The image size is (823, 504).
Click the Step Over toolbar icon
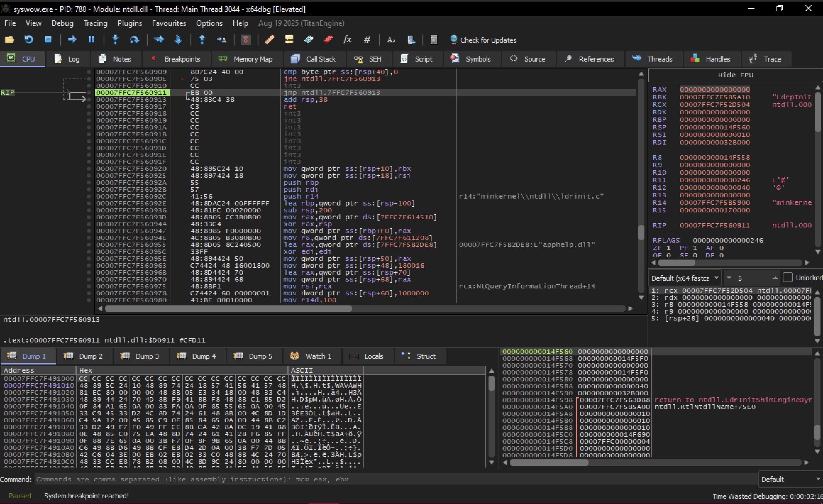tap(135, 40)
